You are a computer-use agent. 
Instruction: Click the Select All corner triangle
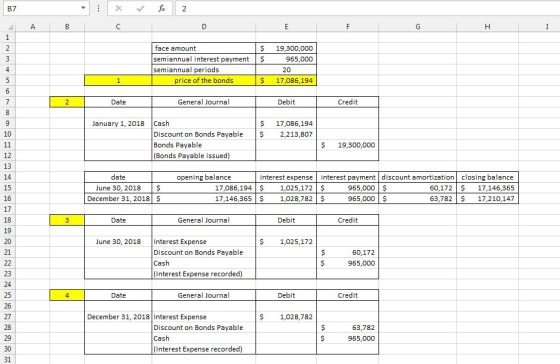pyautogui.click(x=11, y=27)
